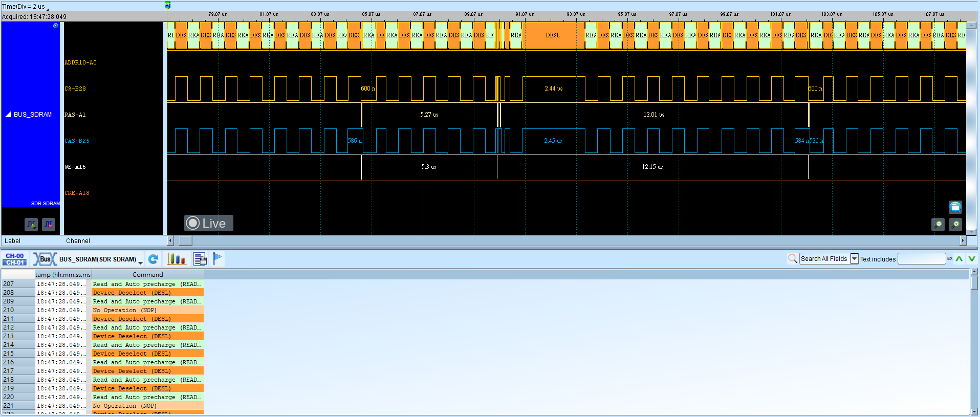Zoom in the waveform view
Screen dimensions: 980x417
(x=955, y=224)
